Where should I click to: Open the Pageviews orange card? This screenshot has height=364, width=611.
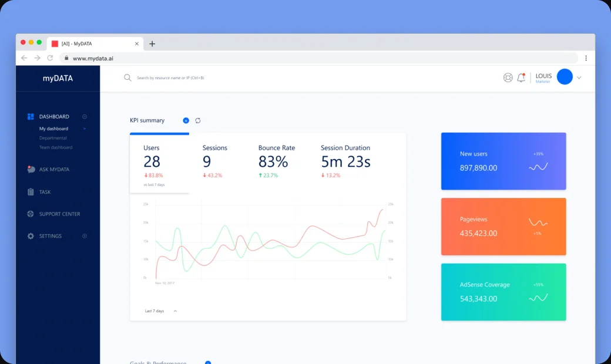click(x=503, y=227)
